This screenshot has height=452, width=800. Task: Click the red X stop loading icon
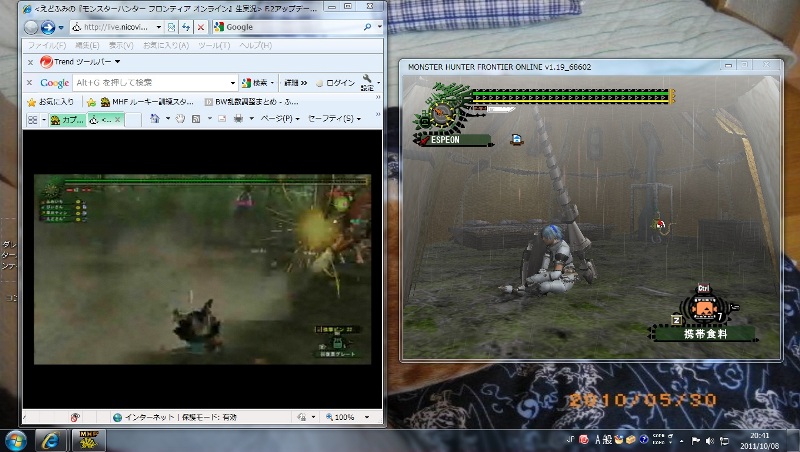pyautogui.click(x=201, y=27)
